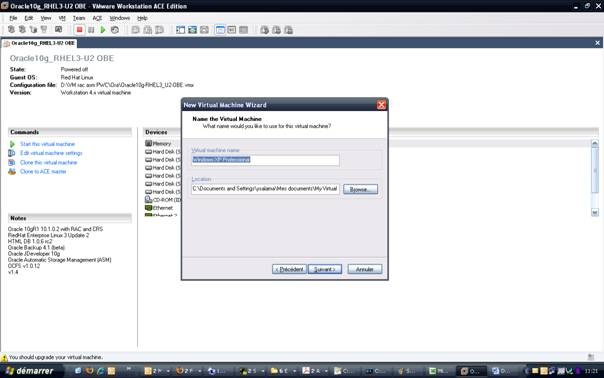The width and height of the screenshot is (604, 378).
Task: Click the Reset toolbar icon
Action: click(115, 30)
